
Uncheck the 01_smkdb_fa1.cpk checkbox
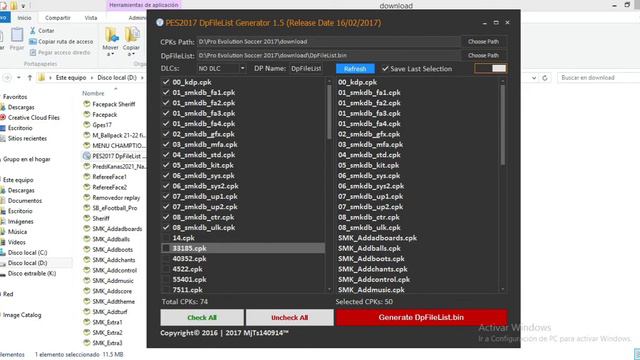click(166, 93)
